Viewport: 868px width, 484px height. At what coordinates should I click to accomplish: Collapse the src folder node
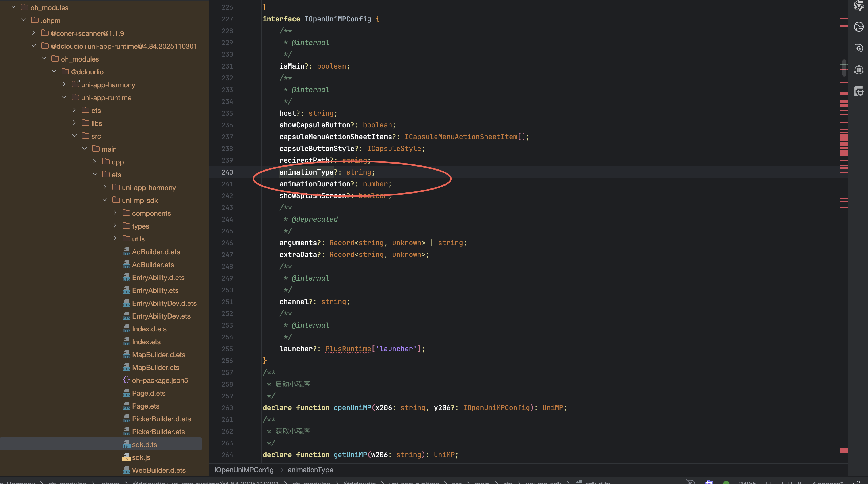74,135
